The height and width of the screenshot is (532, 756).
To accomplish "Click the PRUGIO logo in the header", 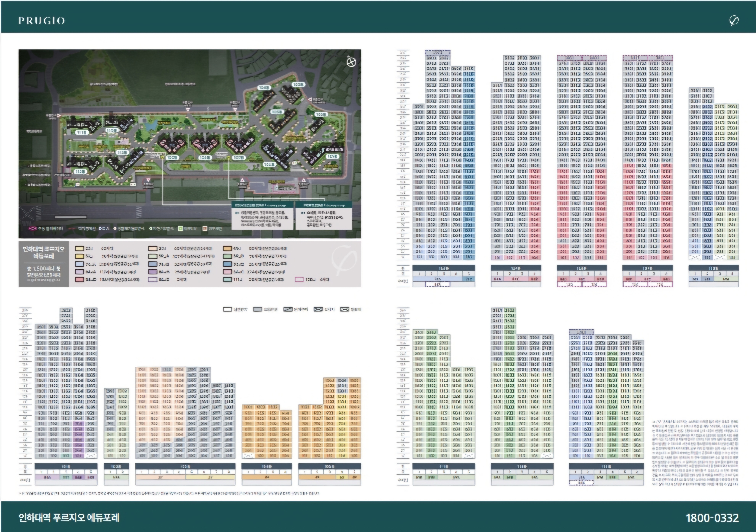I will pos(42,21).
